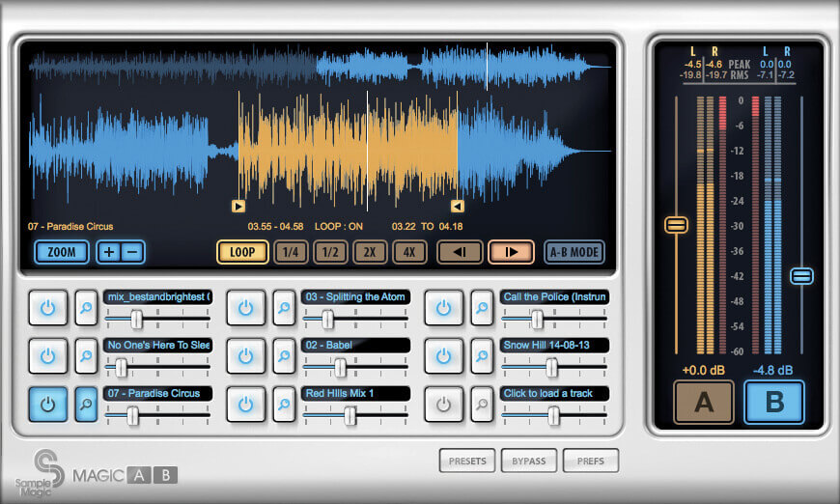Open the 03 - Splitting the Atom track slot
840x504 pixels.
pyautogui.click(x=355, y=296)
